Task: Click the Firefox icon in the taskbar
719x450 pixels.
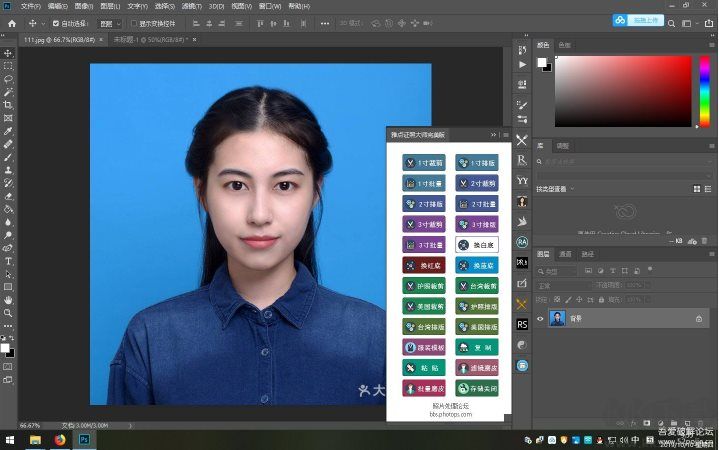Action: coord(60,439)
